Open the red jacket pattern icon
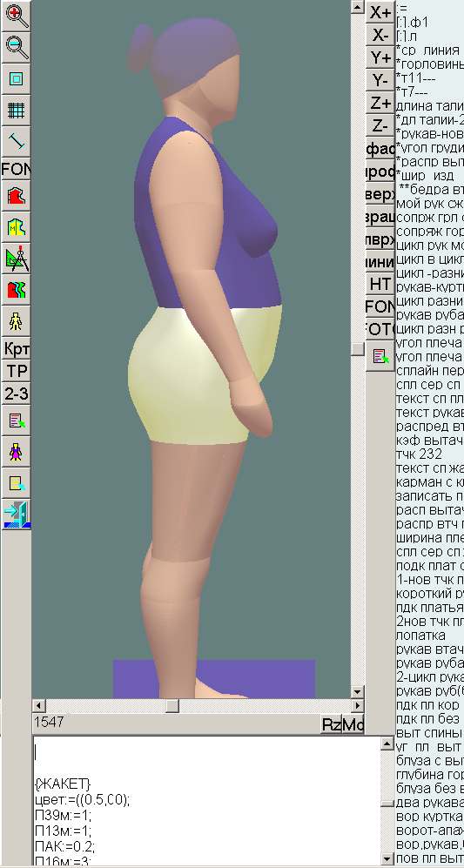 pos(16,195)
